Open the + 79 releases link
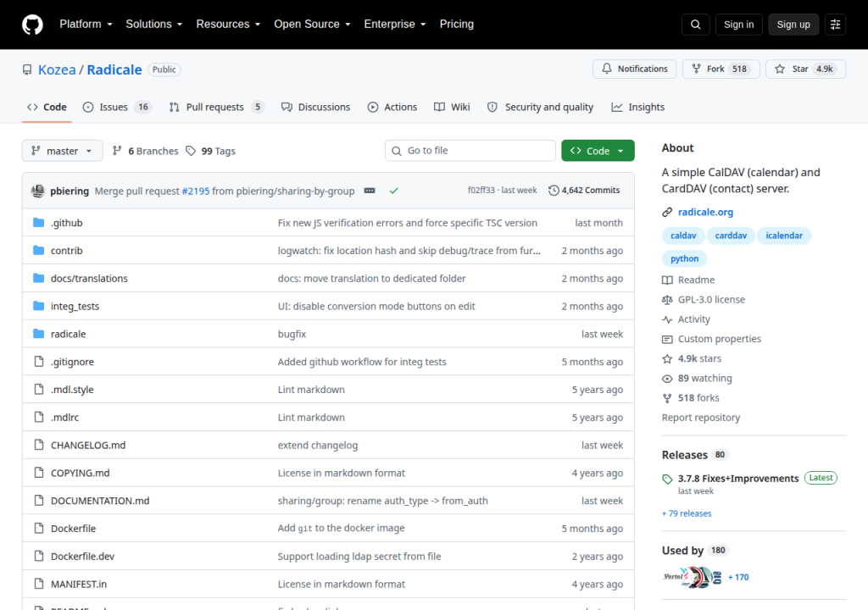The width and height of the screenshot is (868, 610). pos(687,513)
